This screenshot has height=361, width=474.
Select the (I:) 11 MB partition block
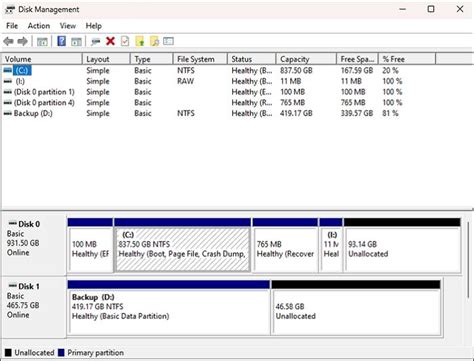(331, 245)
